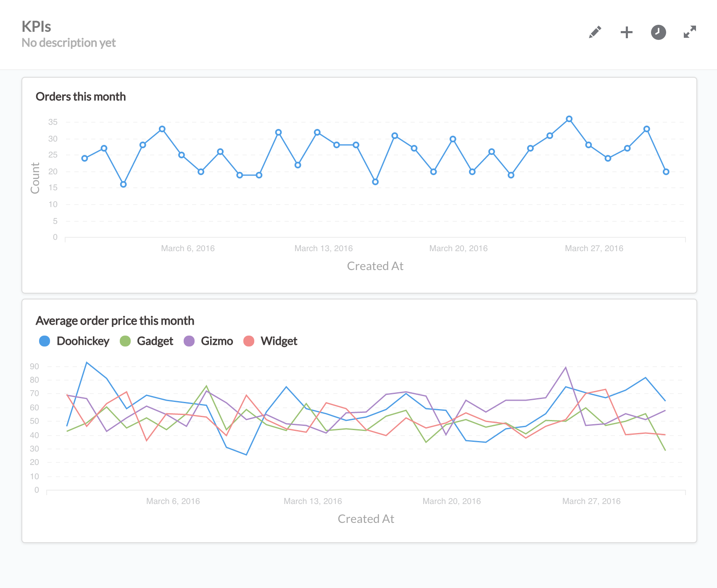Screen dimensions: 717x588
Task: Hide the Widget series line
Action: (279, 341)
